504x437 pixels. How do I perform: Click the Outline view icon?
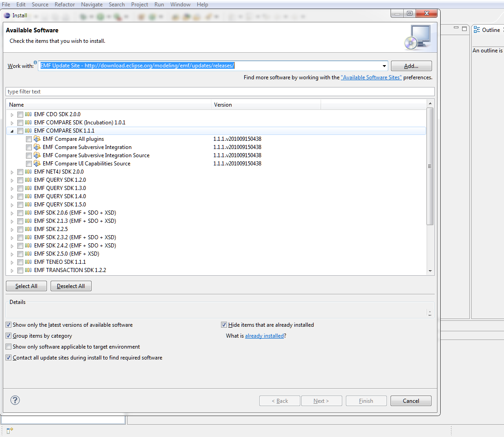477,30
